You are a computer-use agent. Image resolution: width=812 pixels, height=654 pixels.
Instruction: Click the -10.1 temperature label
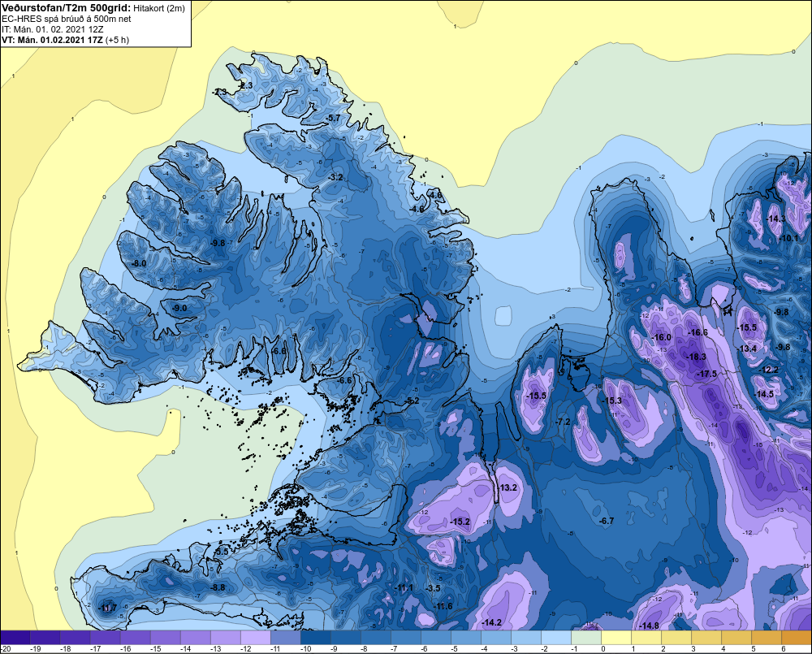pos(788,238)
